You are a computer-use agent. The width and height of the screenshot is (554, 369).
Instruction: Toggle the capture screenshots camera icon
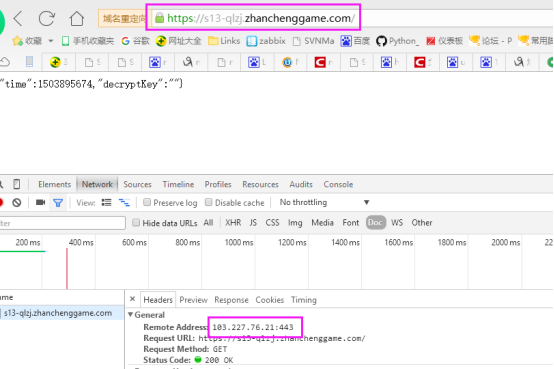(41, 203)
